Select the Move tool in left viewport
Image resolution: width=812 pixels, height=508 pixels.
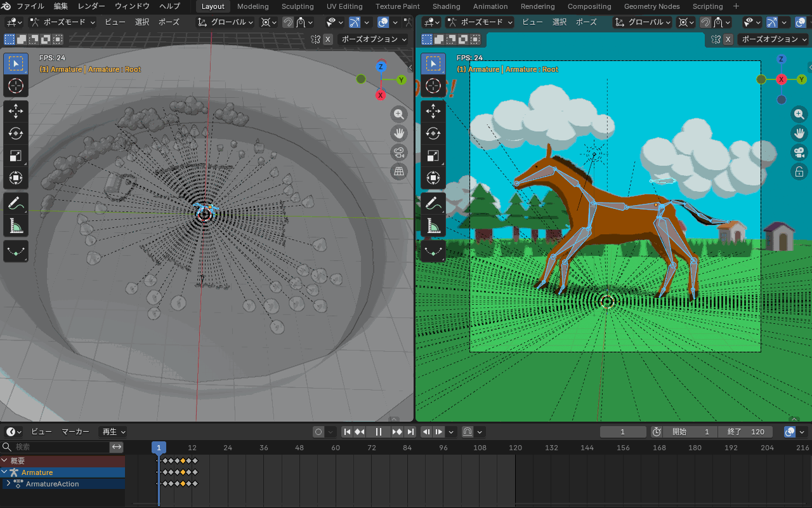[16, 111]
